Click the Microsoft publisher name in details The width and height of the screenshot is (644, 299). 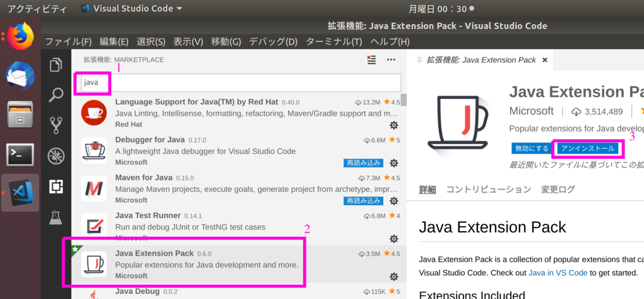(531, 111)
